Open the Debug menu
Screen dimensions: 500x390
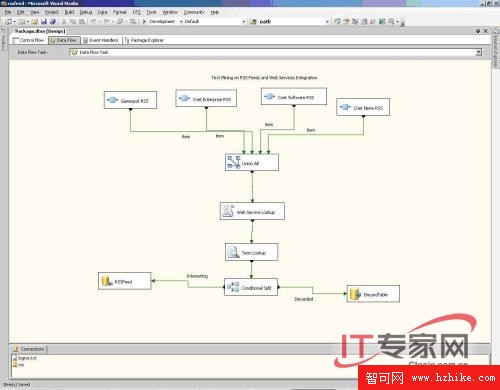click(86, 12)
